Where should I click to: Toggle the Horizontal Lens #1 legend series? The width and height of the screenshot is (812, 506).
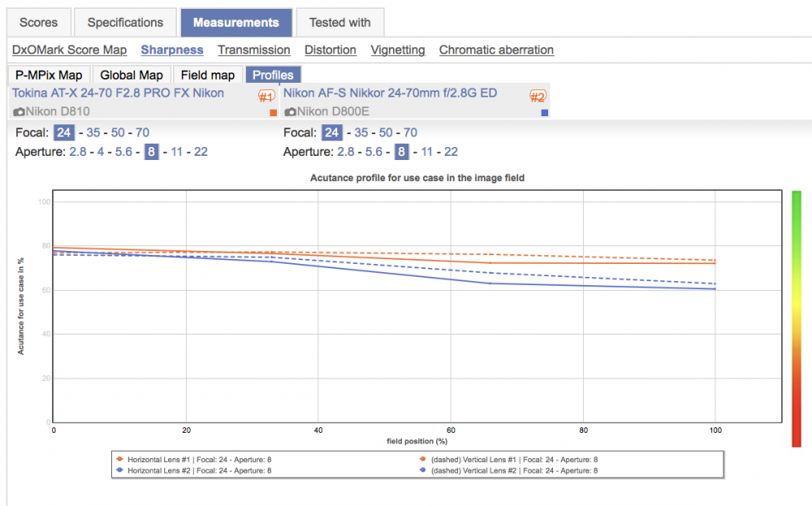click(x=194, y=460)
